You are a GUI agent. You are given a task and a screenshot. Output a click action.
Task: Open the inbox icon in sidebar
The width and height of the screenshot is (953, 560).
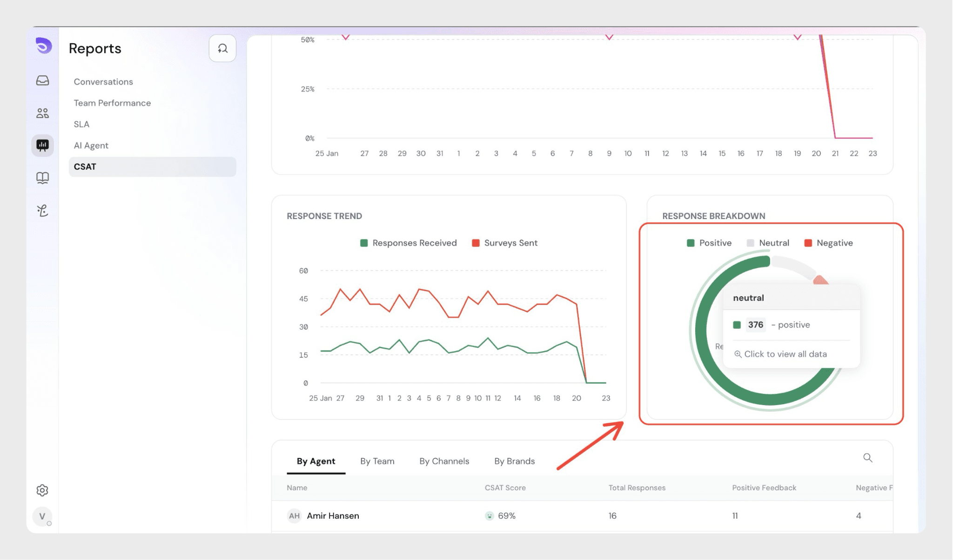coord(42,80)
